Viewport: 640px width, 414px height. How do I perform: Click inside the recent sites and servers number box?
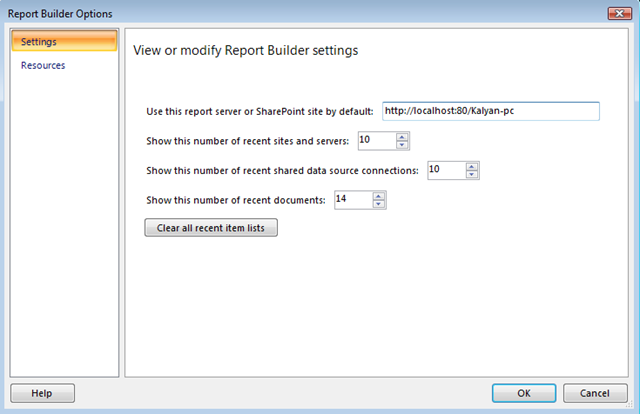tap(377, 141)
